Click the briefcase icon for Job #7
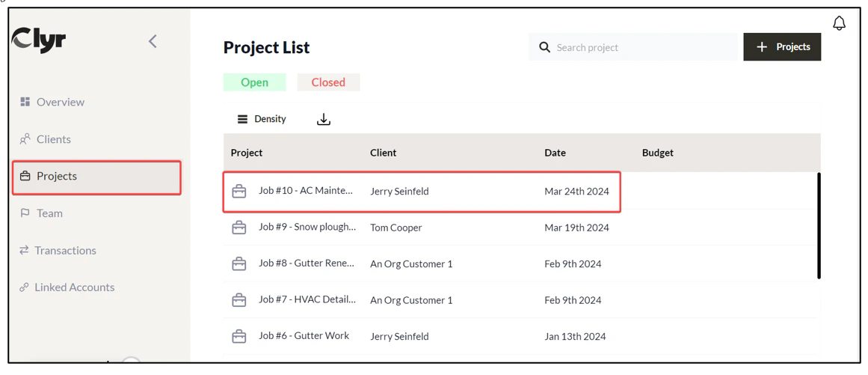 pyautogui.click(x=238, y=300)
